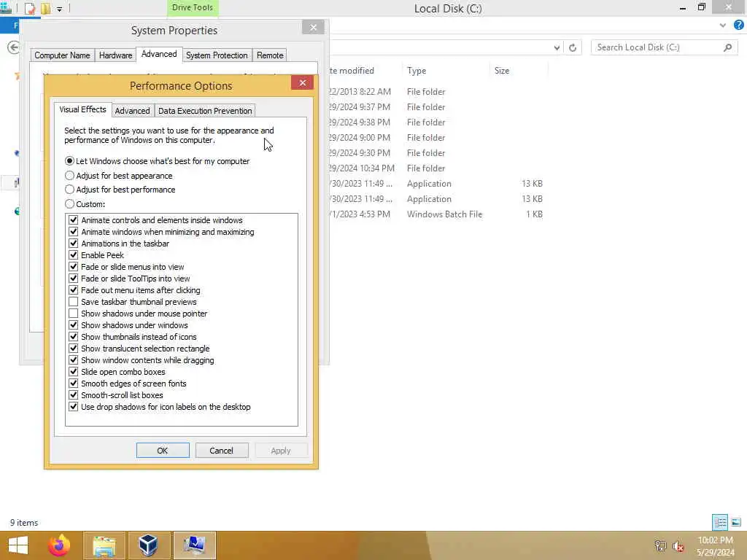Image resolution: width=747 pixels, height=560 pixels.
Task: Toggle Fade or slide menus into view
Action: point(74,267)
